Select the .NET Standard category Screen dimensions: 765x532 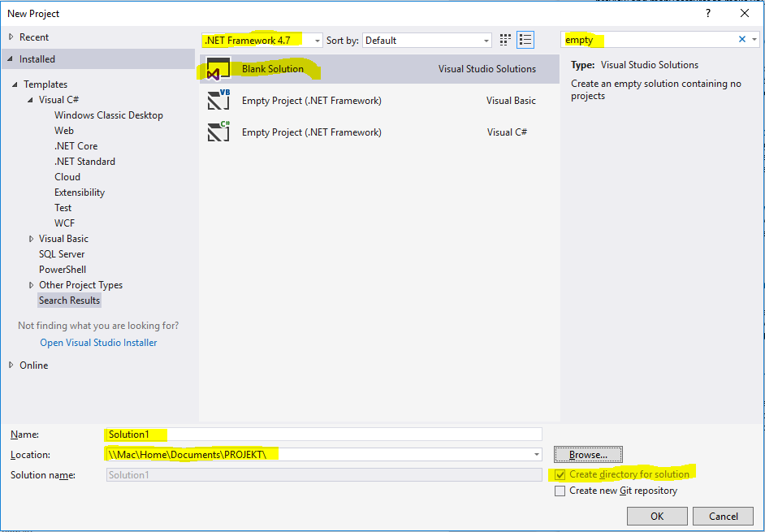84,162
